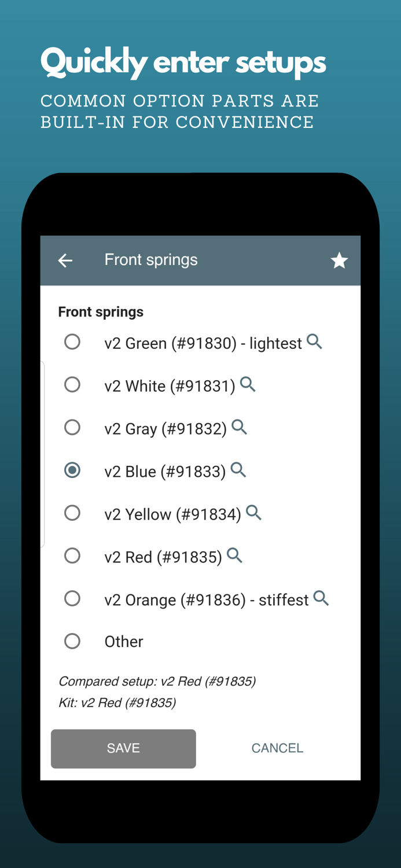Viewport: 401px width, 868px height.
Task: Click the Compared setup: v2 Red text
Action: [157, 682]
